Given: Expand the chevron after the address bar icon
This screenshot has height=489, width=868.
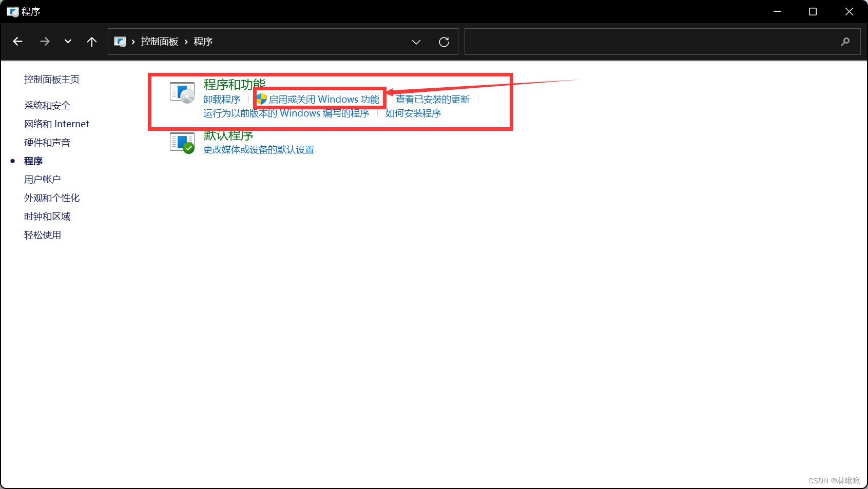Looking at the screenshot, I should click(133, 42).
